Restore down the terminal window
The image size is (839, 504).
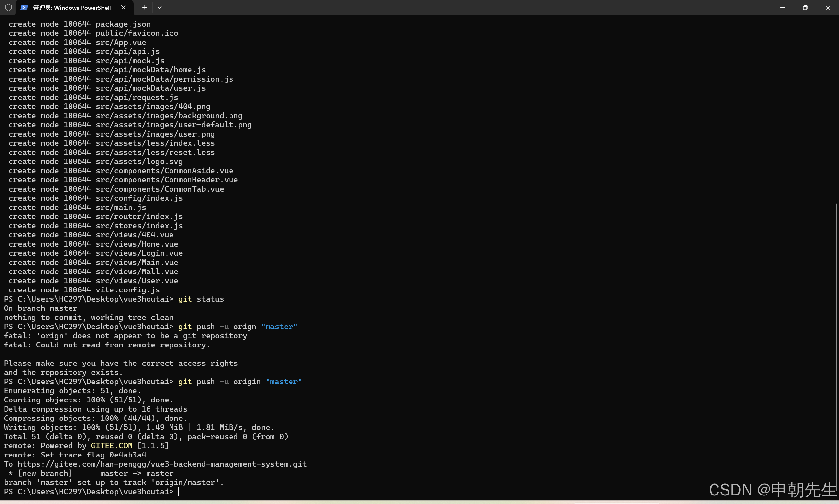click(805, 8)
